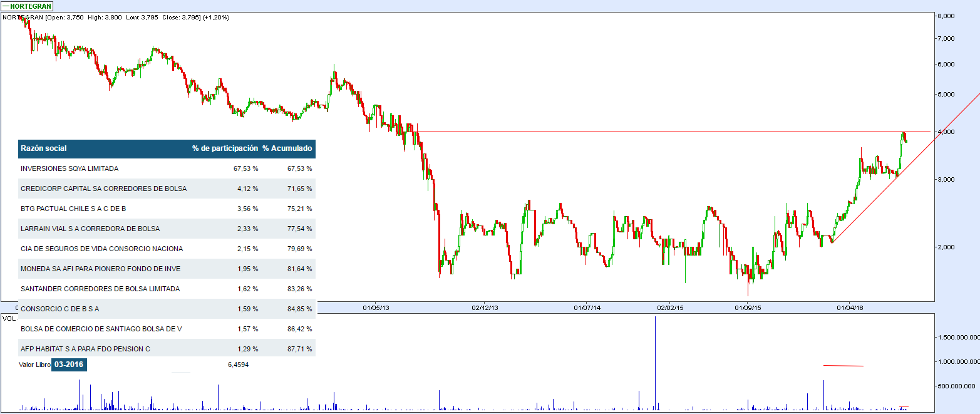Click the 67,53 % participation value
Screen dimensions: 980x414
point(245,168)
